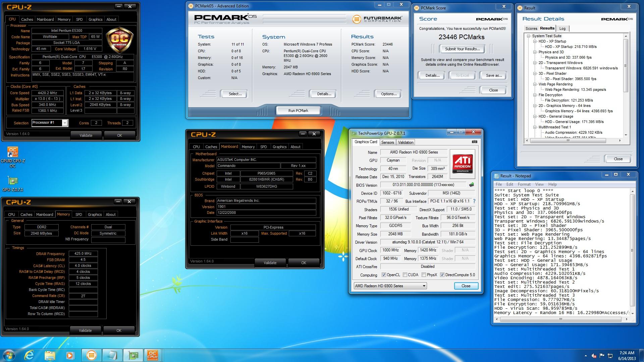Collapse the Multithreaded Test 1 node
This screenshot has width=644, height=362.
pos(535,127)
